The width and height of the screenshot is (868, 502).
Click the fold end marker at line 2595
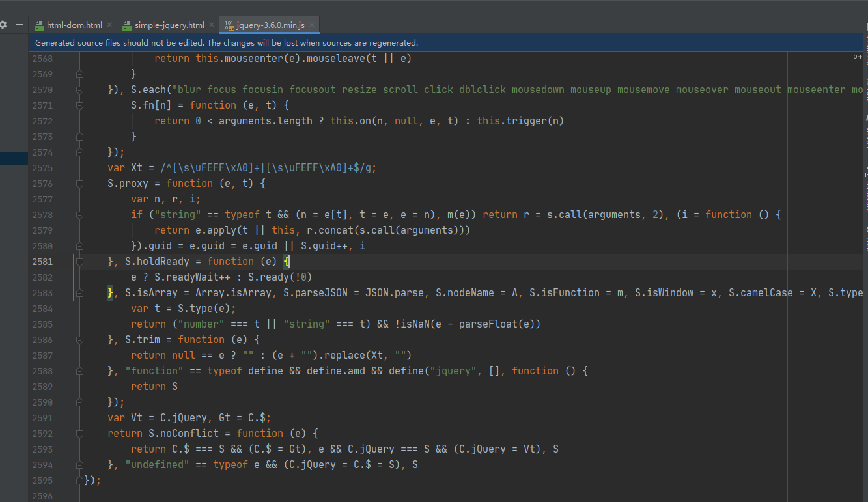tap(79, 481)
